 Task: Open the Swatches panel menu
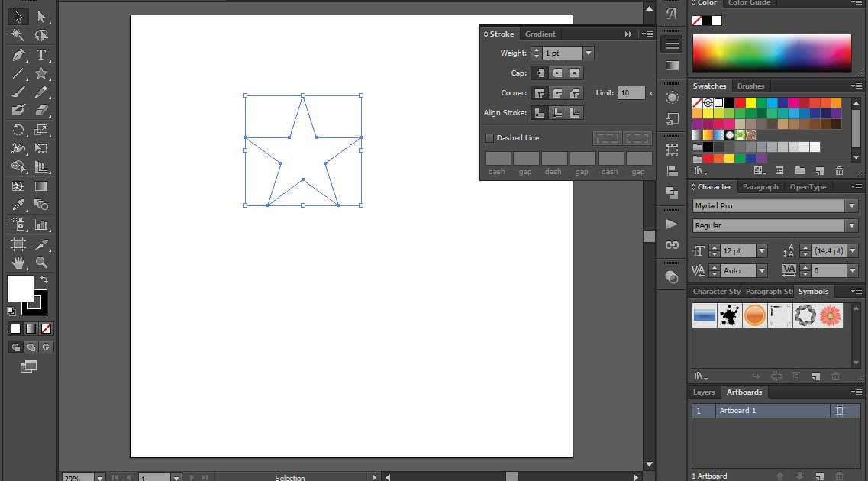(855, 86)
